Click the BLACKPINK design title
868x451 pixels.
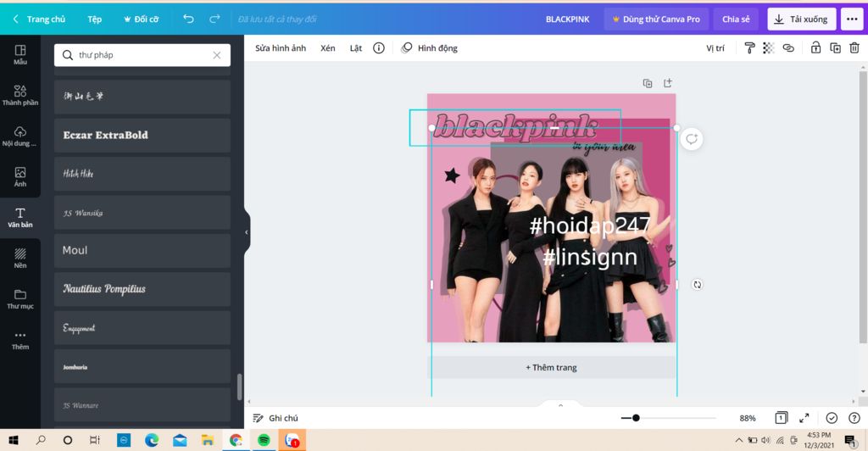tap(567, 19)
